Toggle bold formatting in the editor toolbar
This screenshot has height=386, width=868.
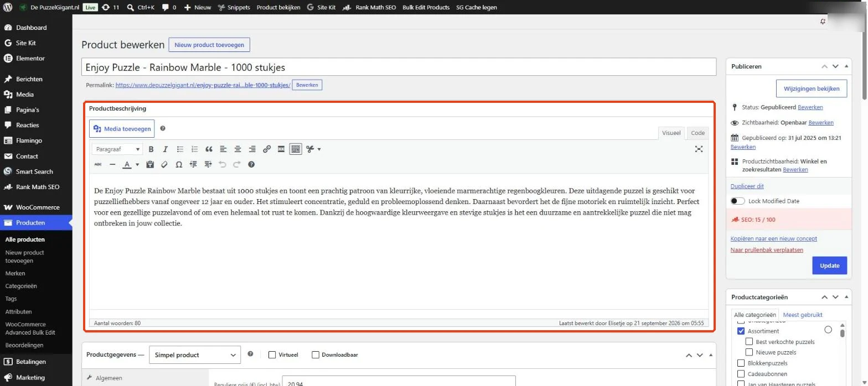tap(151, 149)
